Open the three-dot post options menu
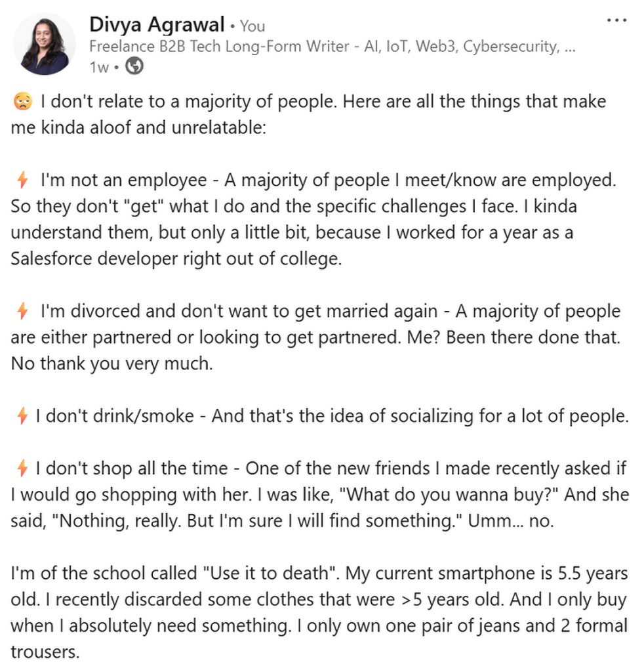Viewport: 644px width, 672px height. click(x=616, y=20)
